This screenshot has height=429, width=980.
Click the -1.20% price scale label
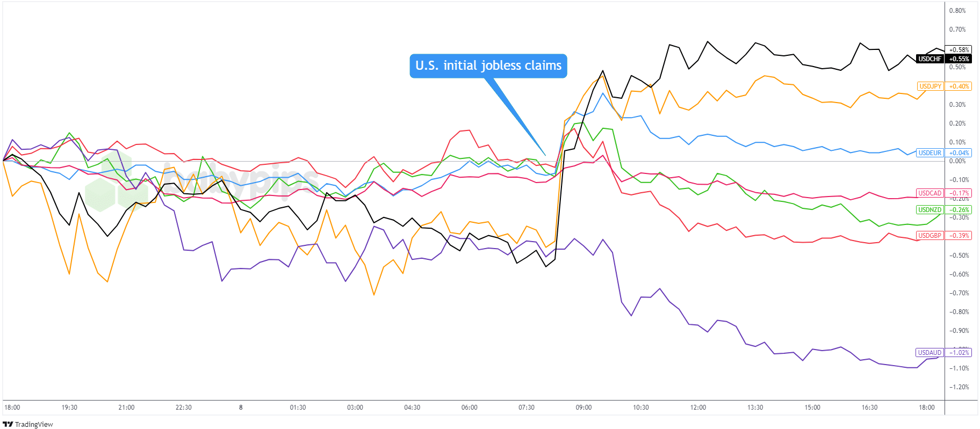pyautogui.click(x=959, y=387)
